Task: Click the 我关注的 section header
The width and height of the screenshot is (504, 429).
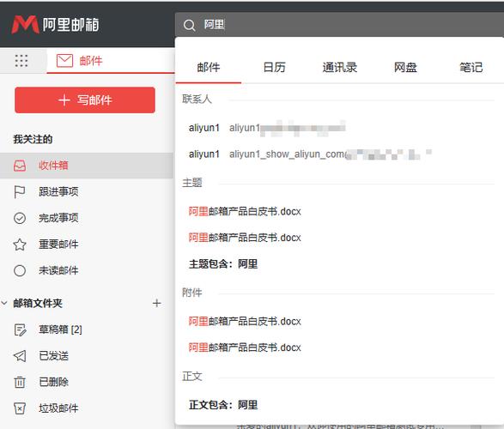Action: pyautogui.click(x=33, y=139)
